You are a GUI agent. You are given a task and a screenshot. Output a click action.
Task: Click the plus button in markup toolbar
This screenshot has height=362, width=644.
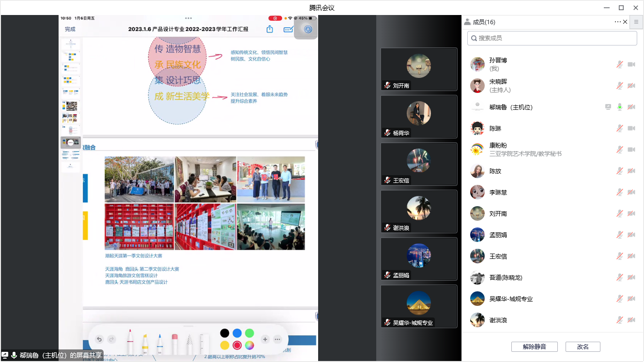pos(265,339)
